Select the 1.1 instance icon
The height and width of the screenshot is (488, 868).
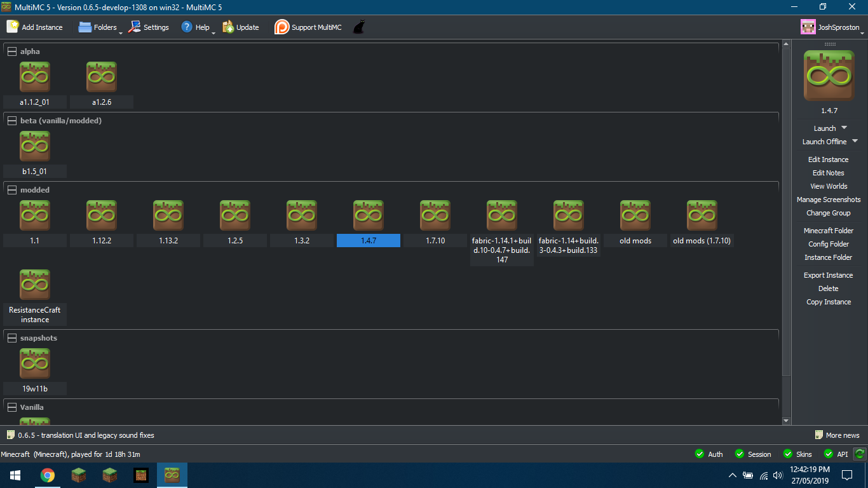35,215
